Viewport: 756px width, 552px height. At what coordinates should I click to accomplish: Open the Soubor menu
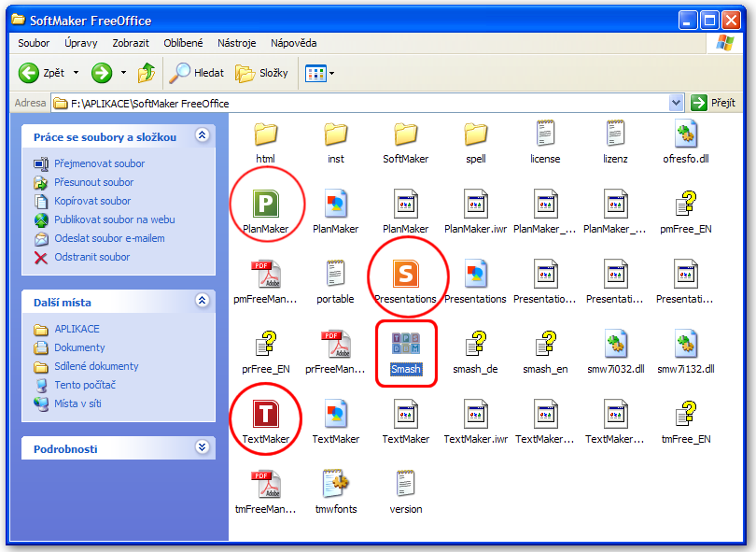point(34,43)
